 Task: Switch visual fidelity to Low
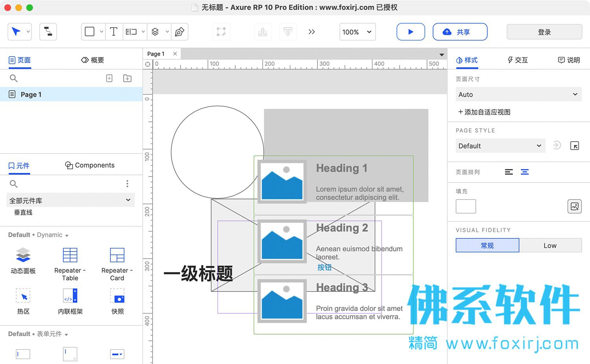pos(550,245)
